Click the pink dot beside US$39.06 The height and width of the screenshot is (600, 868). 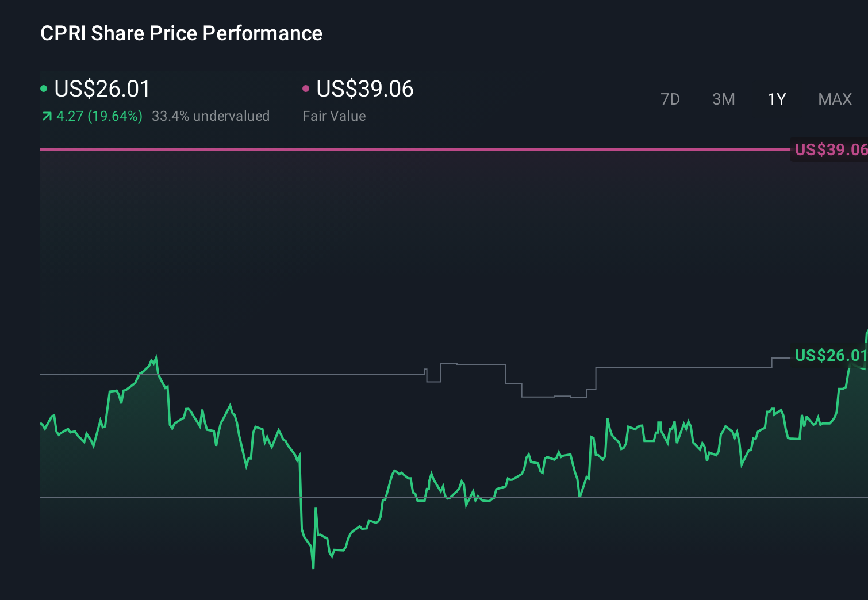tap(306, 88)
